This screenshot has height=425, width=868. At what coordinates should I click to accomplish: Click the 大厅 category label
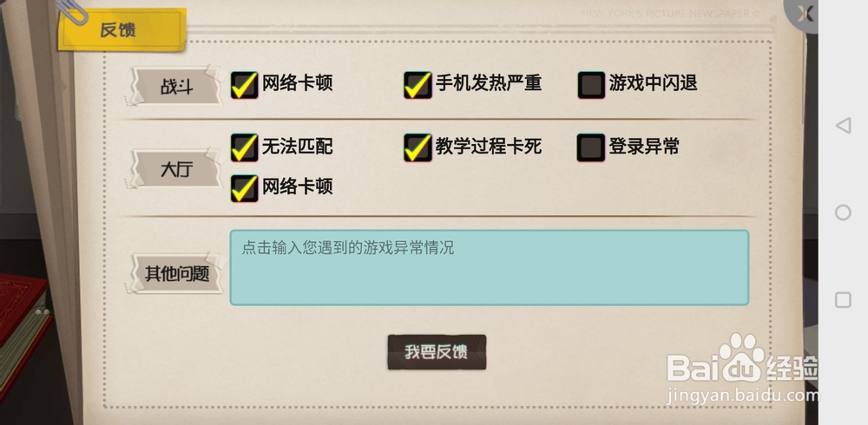[176, 169]
